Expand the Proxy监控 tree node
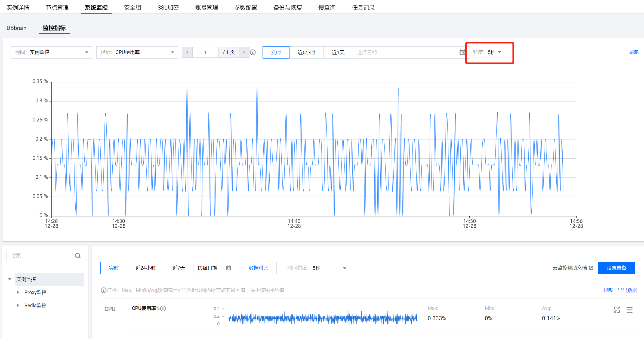Viewport: 644px width, 339px height. pos(18,292)
